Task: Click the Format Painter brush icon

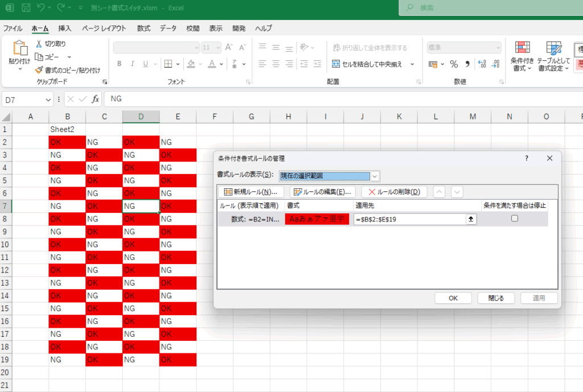Action: click(39, 70)
